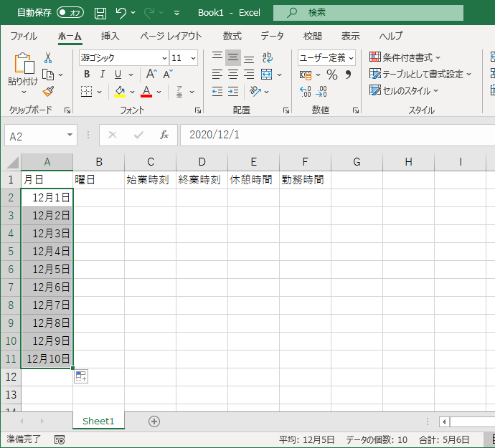495x448 pixels.
Task: Click the Decrease Decimal icon
Action: pyautogui.click(x=321, y=92)
